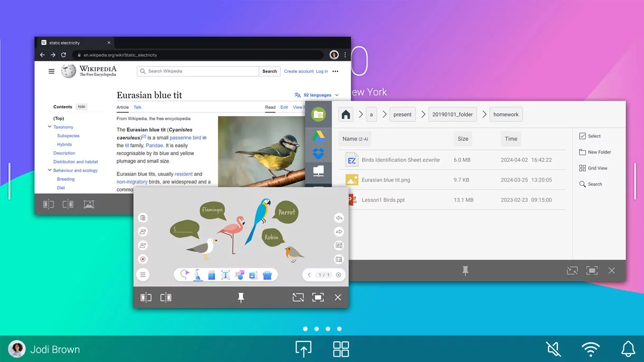This screenshot has width=644, height=362.
Task: Open the whiteboard toolbox icon
Action: pos(267,275)
